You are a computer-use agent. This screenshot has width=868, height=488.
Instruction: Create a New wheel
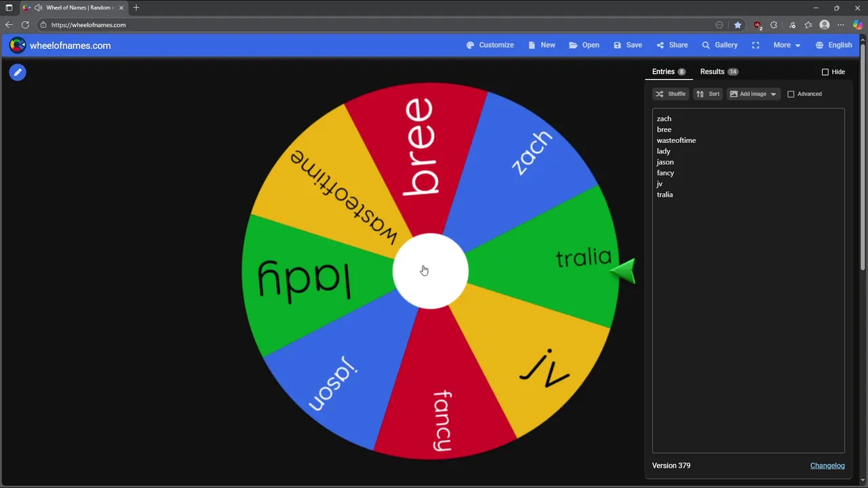tap(541, 45)
